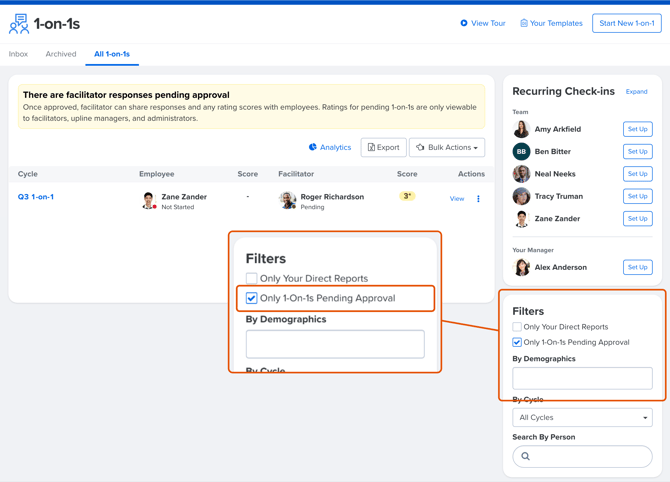The height and width of the screenshot is (482, 670).
Task: Toggle the zoomed-in Only Your Direct Reports checkbox
Action: tap(252, 278)
